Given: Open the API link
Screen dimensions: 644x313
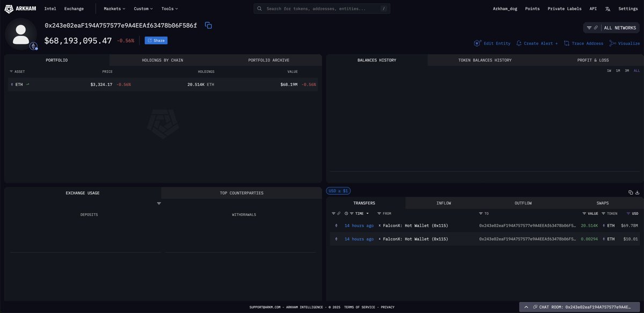Looking at the screenshot, I should (x=593, y=9).
